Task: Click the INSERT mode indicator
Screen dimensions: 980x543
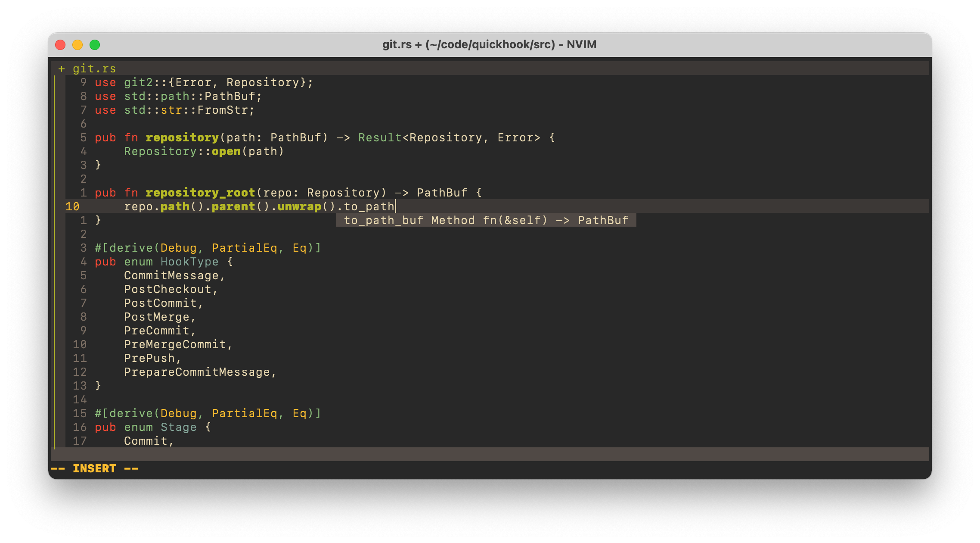Action: click(94, 468)
